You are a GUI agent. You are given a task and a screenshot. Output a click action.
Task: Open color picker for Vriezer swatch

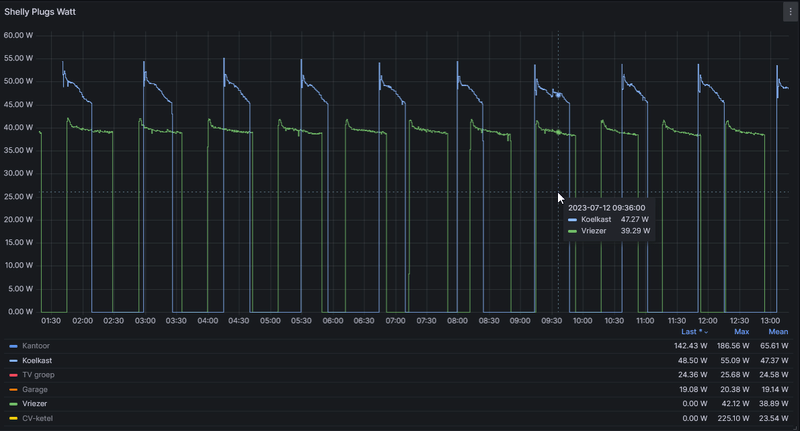click(x=14, y=404)
